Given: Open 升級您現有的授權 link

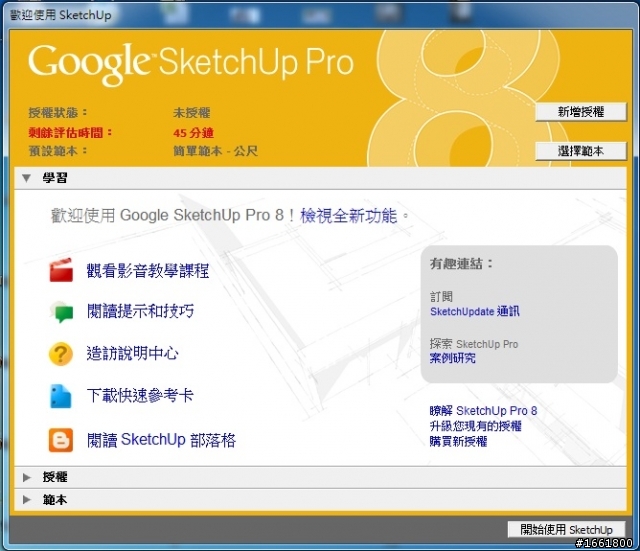Looking at the screenshot, I should pyautogui.click(x=476, y=426).
